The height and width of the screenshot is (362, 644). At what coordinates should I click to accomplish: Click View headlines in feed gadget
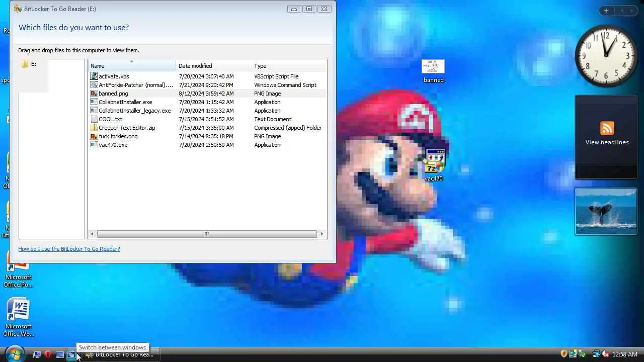607,142
